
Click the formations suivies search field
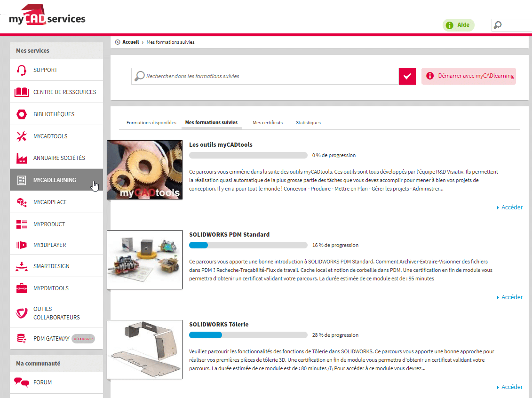point(265,76)
